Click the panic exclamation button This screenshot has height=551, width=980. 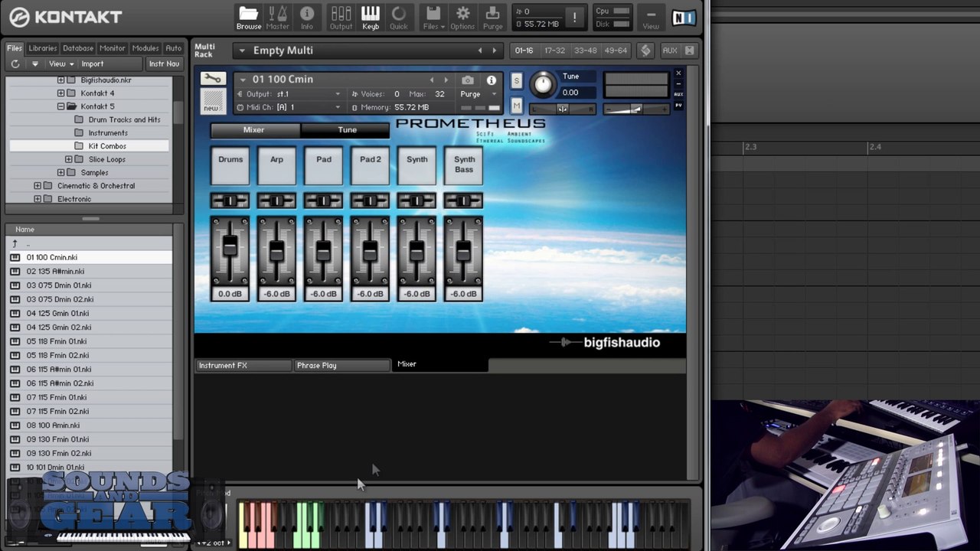575,17
